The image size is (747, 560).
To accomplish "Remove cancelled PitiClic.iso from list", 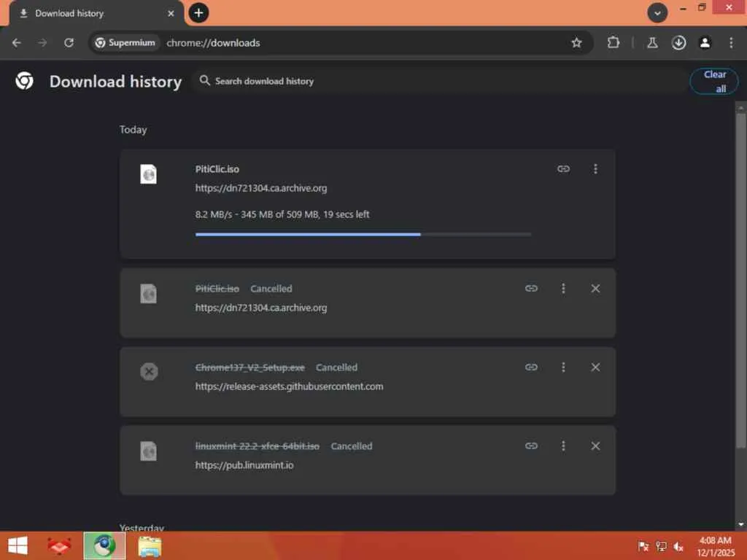I will click(x=595, y=289).
